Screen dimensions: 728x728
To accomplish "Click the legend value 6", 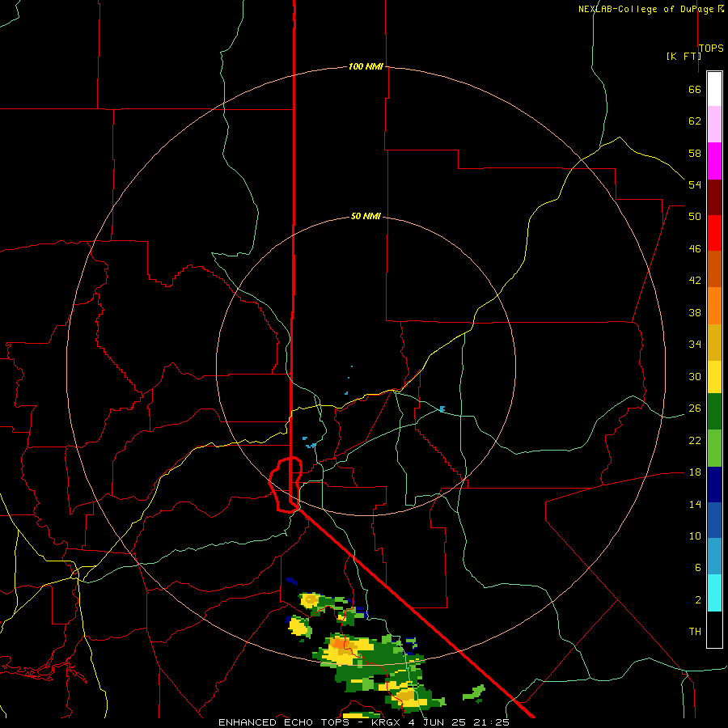I will [x=697, y=568].
